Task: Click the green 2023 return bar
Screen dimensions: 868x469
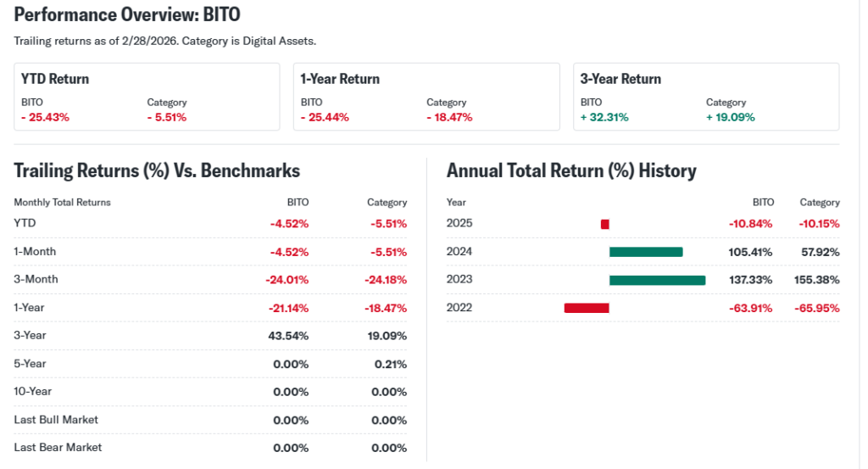Action: tap(657, 280)
